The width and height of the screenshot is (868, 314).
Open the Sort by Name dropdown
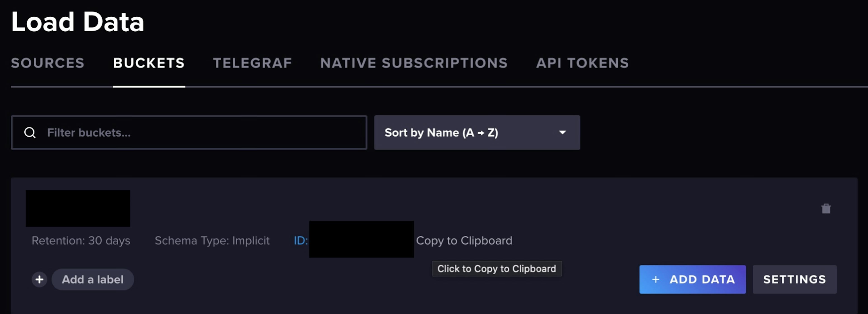click(x=476, y=133)
